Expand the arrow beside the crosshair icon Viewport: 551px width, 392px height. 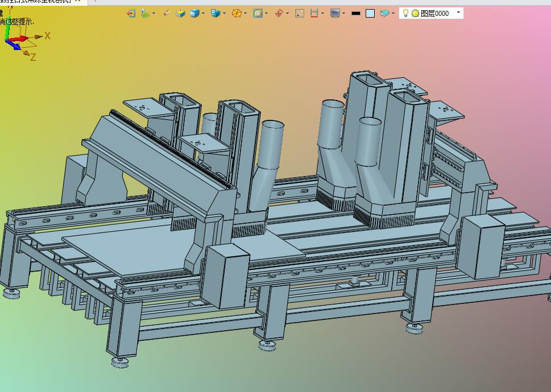tap(288, 13)
